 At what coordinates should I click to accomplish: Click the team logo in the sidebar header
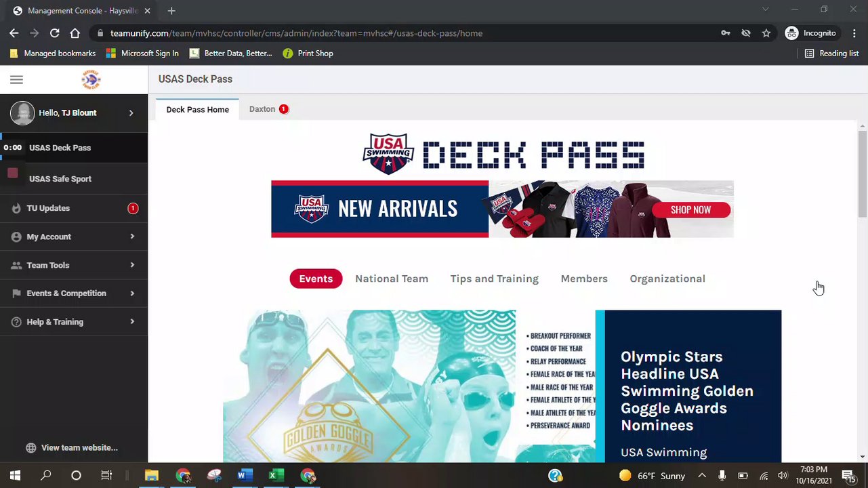[x=91, y=79]
